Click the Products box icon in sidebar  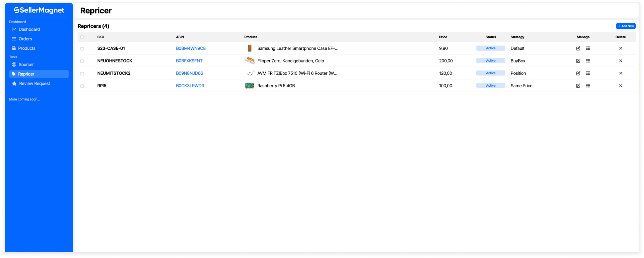point(14,48)
